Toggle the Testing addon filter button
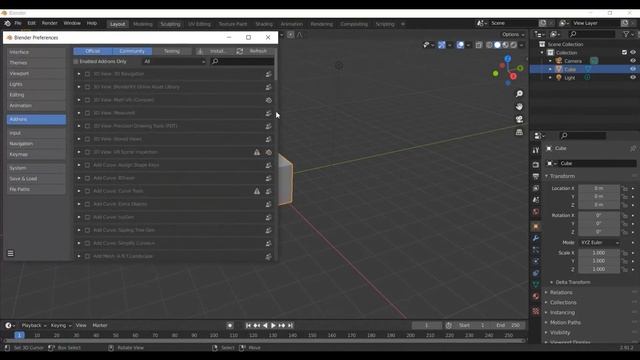The height and width of the screenshot is (360, 640). 172,51
